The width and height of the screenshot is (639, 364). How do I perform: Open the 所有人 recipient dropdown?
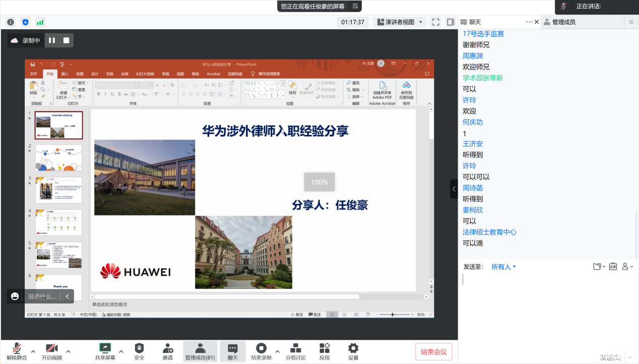pyautogui.click(x=503, y=267)
